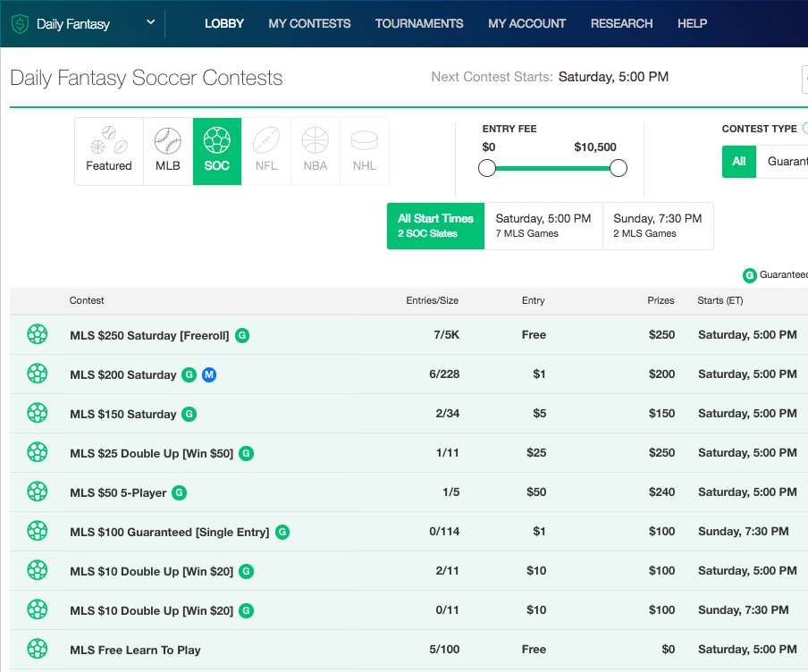Select the All contest type button
Screen dimensions: 808x672
tap(739, 162)
